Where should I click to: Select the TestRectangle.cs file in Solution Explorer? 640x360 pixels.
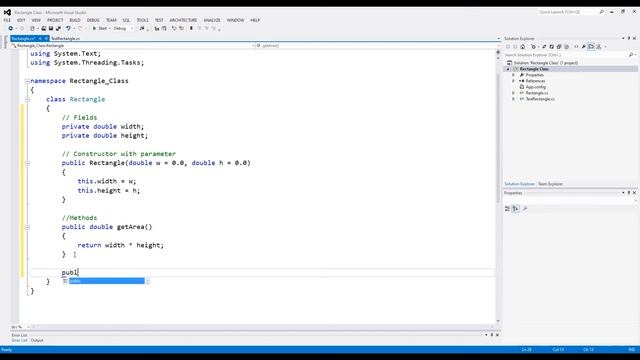540,99
